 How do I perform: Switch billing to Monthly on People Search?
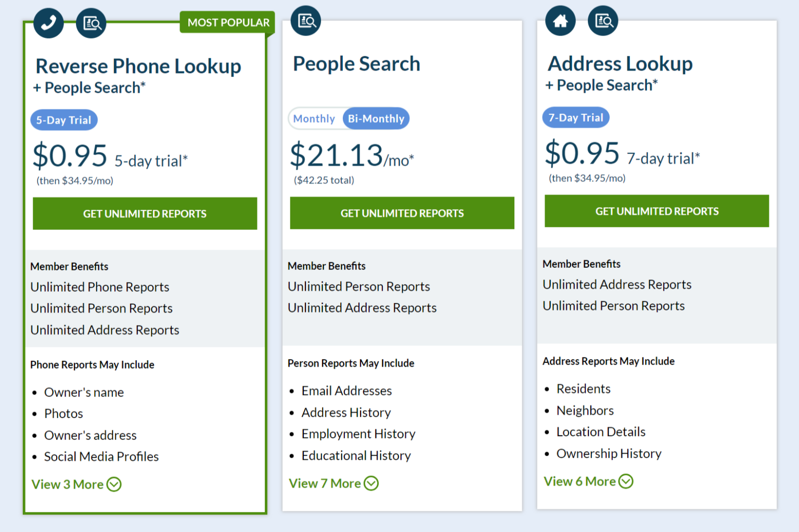(315, 118)
